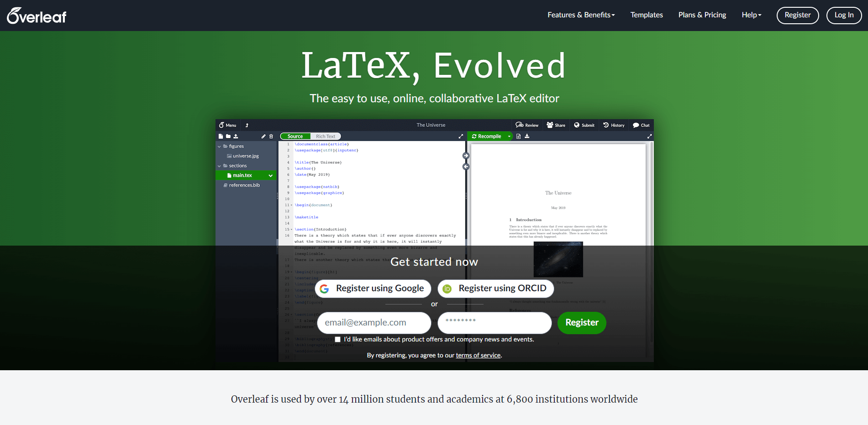Check the product offers emails checkbox
The height and width of the screenshot is (425, 868).
point(337,340)
